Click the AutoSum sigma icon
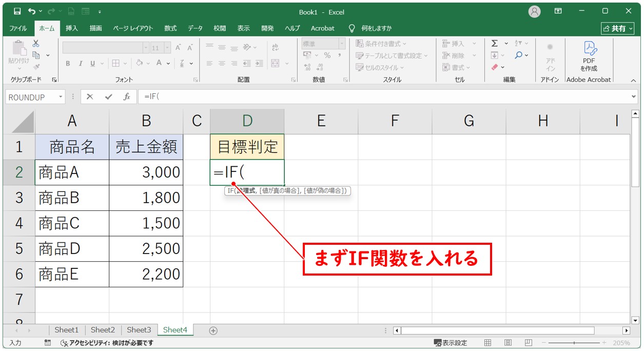The height and width of the screenshot is (351, 644). coord(495,44)
